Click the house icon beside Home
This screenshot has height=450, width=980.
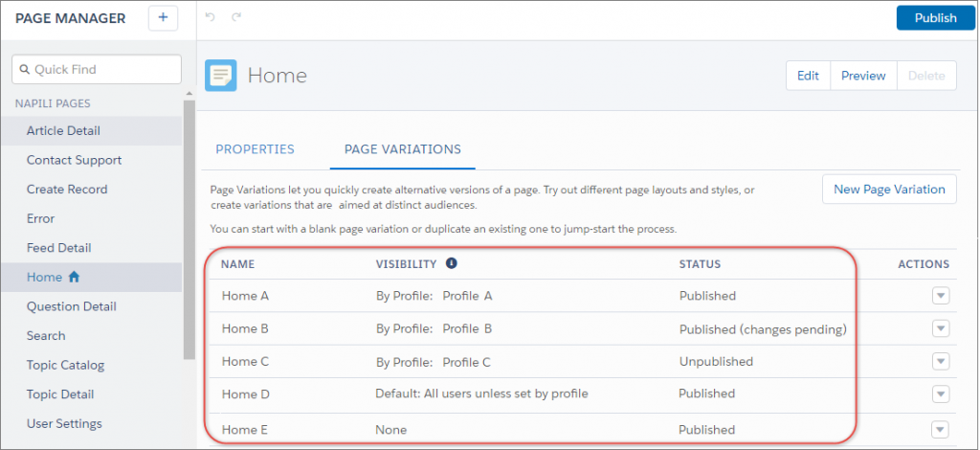(74, 278)
